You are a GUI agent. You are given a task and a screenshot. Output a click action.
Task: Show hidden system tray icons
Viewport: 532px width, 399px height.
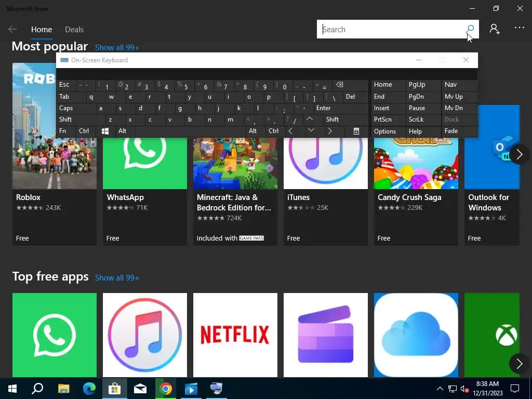(440, 389)
